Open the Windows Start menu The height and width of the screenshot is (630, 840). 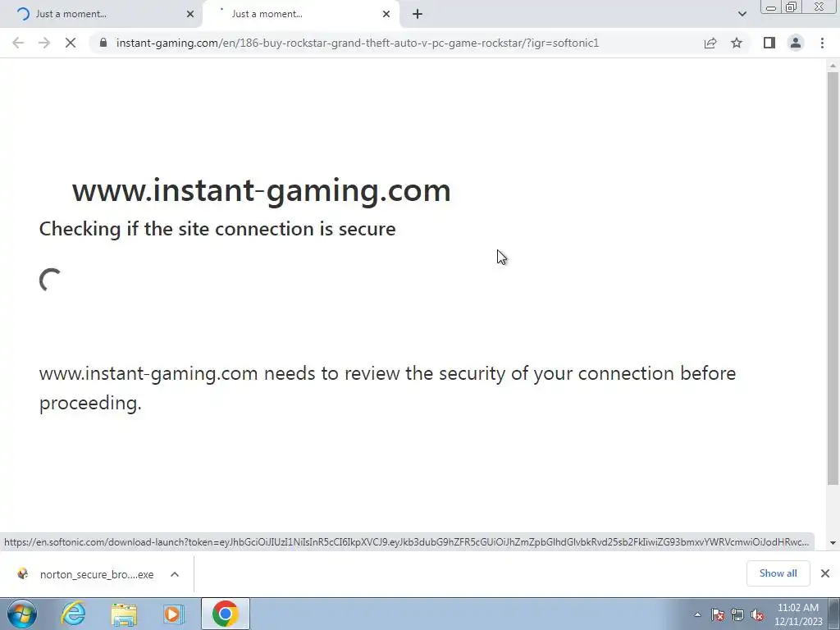(22, 614)
